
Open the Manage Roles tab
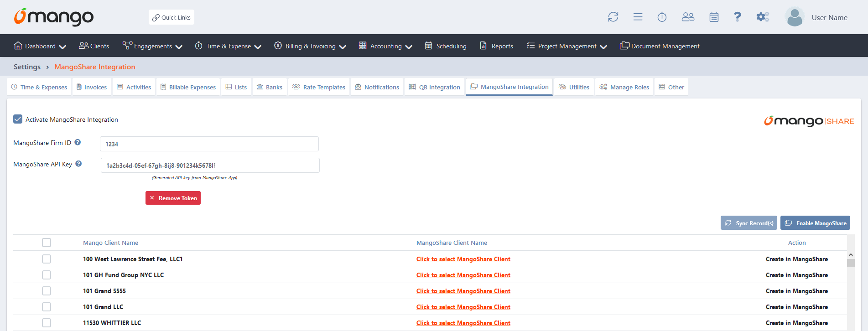pyautogui.click(x=624, y=87)
